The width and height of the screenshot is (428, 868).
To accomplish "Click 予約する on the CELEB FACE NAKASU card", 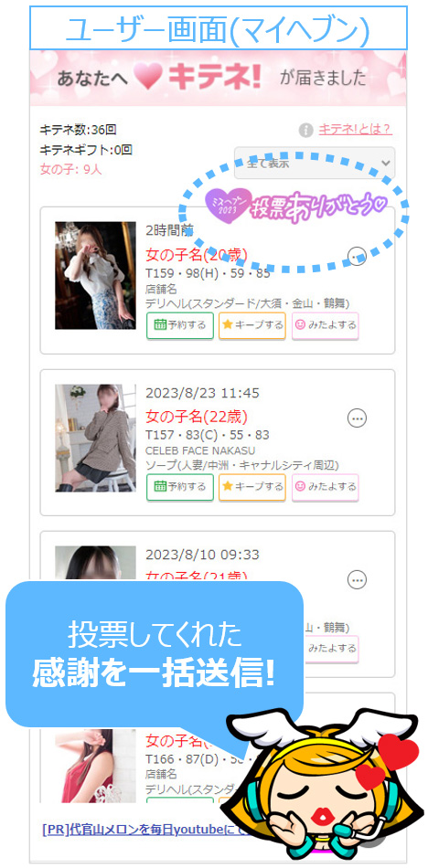I will pyautogui.click(x=179, y=487).
